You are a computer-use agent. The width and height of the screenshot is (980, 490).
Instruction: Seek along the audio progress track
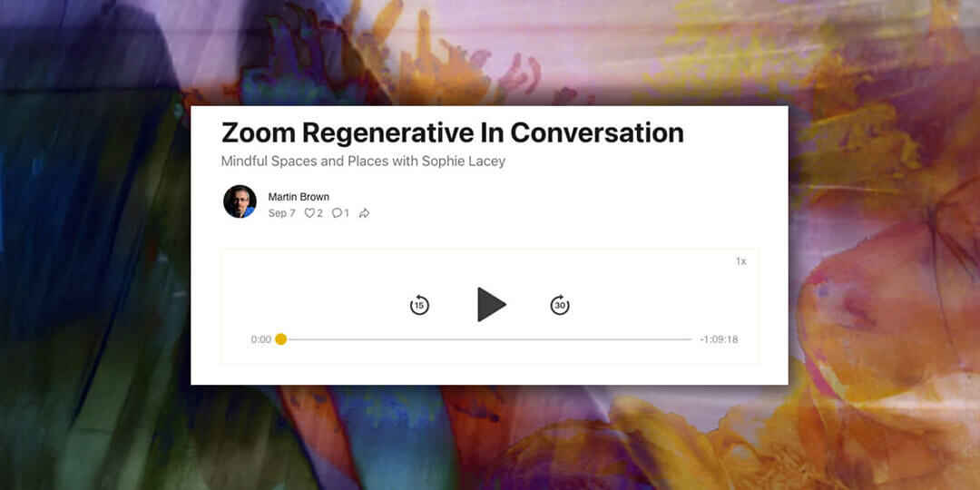tap(487, 339)
